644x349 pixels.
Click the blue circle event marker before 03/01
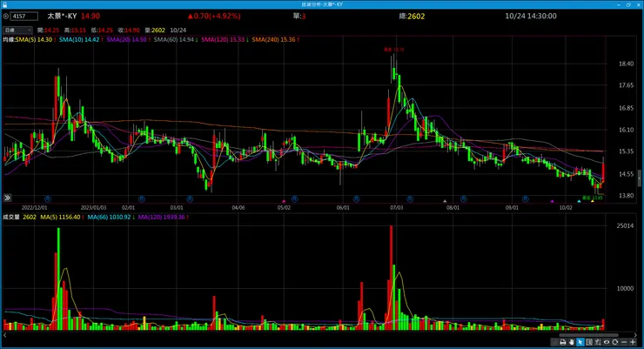tap(142, 198)
